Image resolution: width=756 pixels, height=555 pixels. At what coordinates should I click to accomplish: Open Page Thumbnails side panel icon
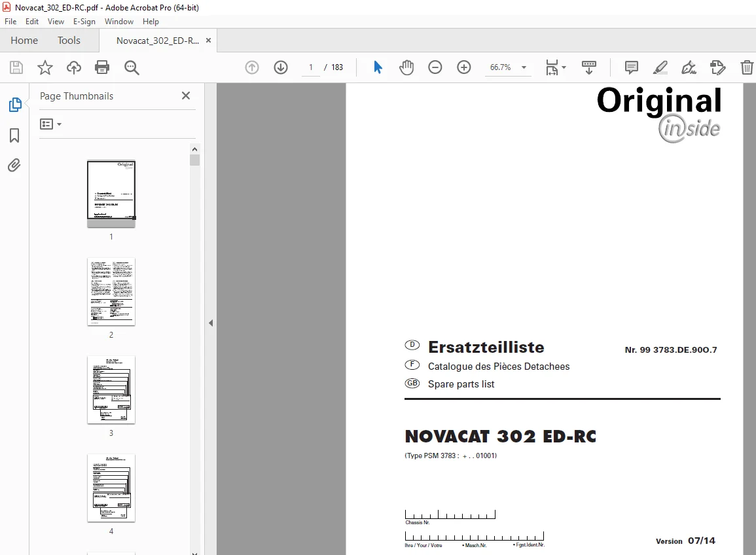(x=15, y=105)
